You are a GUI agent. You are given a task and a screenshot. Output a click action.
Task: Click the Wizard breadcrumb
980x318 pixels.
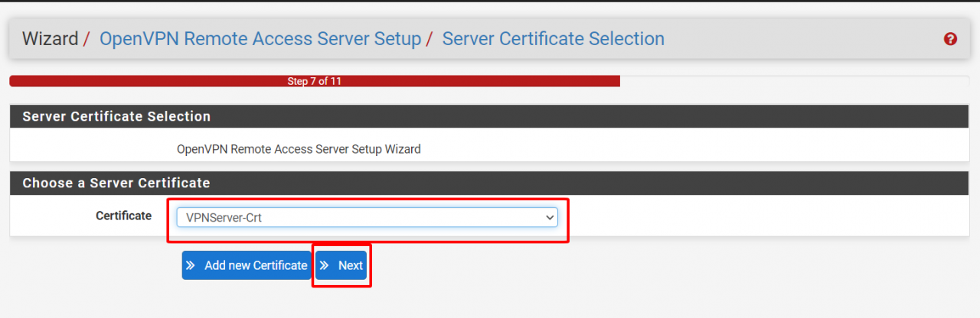pyautogui.click(x=50, y=39)
